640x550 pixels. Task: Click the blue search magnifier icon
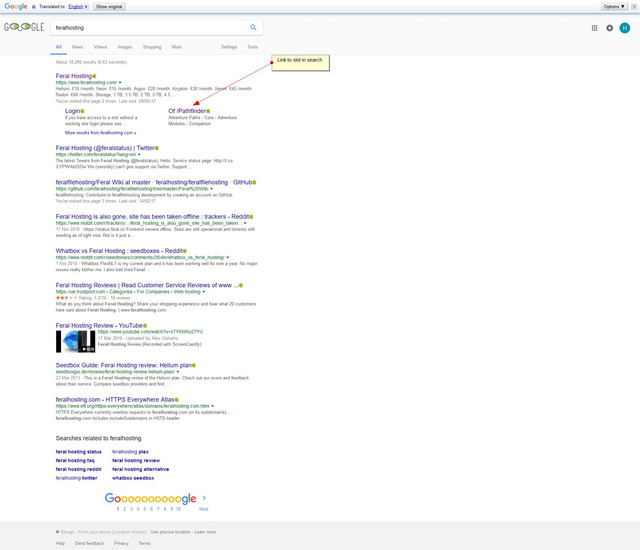(253, 27)
